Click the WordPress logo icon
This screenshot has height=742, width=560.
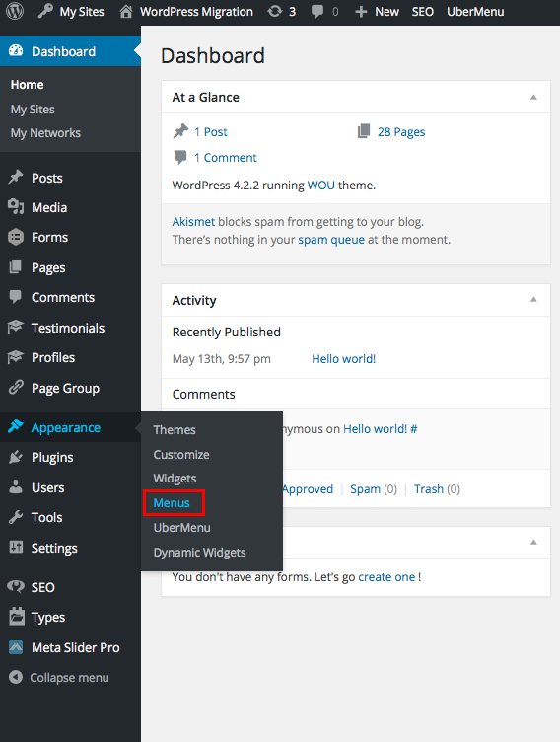(15, 11)
